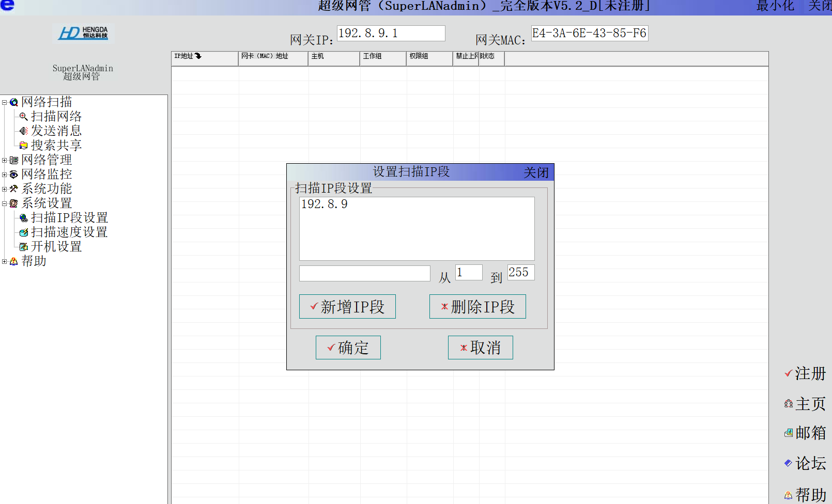The height and width of the screenshot is (504, 832).
Task: Expand the 系统功能 tree node
Action: (5, 189)
